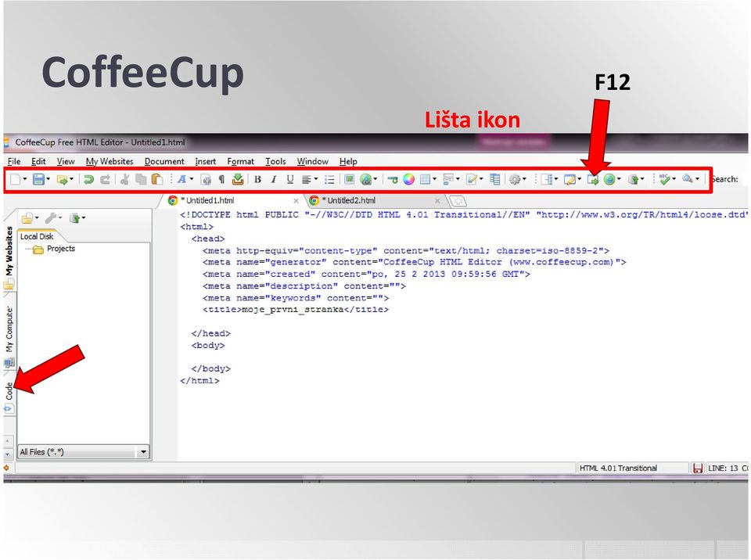The image size is (751, 560).
Task: Undo the last edit
Action: (88, 180)
